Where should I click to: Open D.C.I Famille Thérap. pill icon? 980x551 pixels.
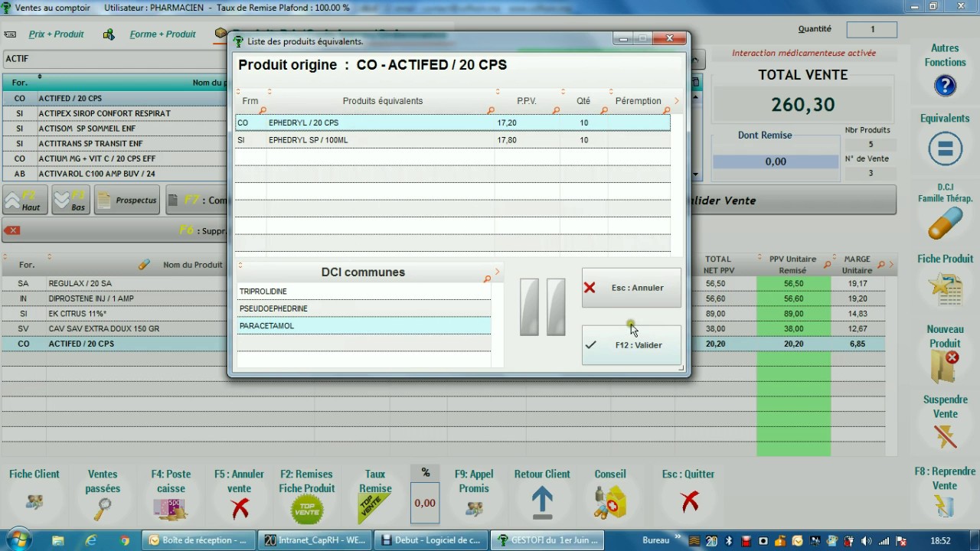[945, 225]
